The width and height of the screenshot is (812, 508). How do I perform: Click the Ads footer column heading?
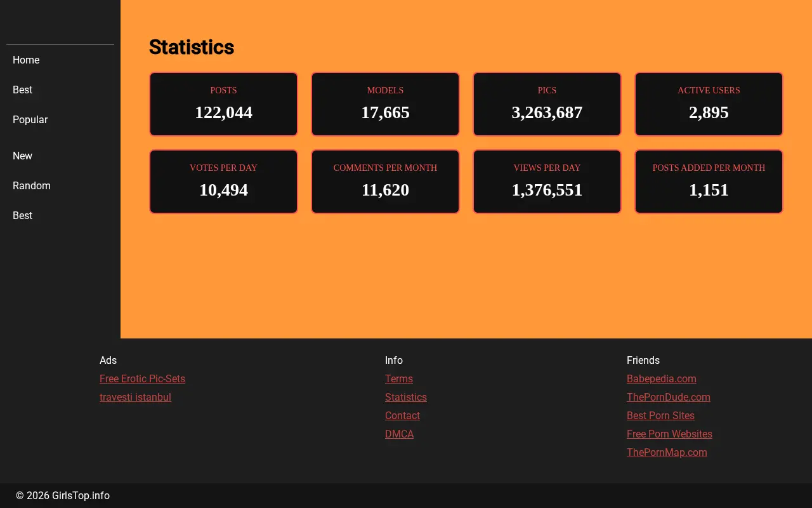point(108,360)
